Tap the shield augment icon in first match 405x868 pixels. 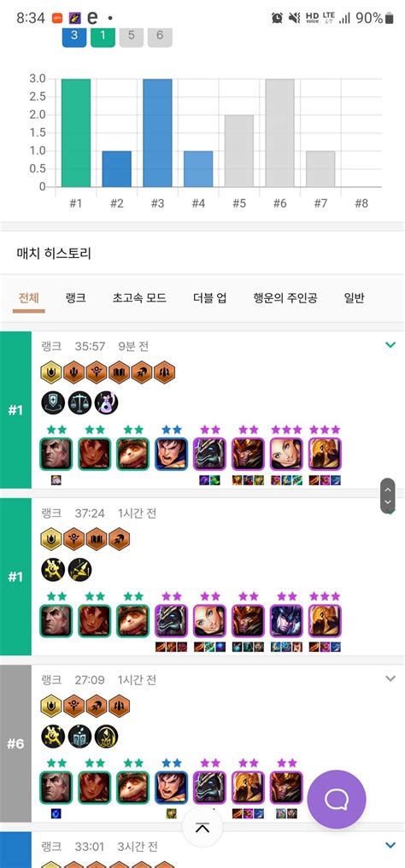click(x=53, y=403)
